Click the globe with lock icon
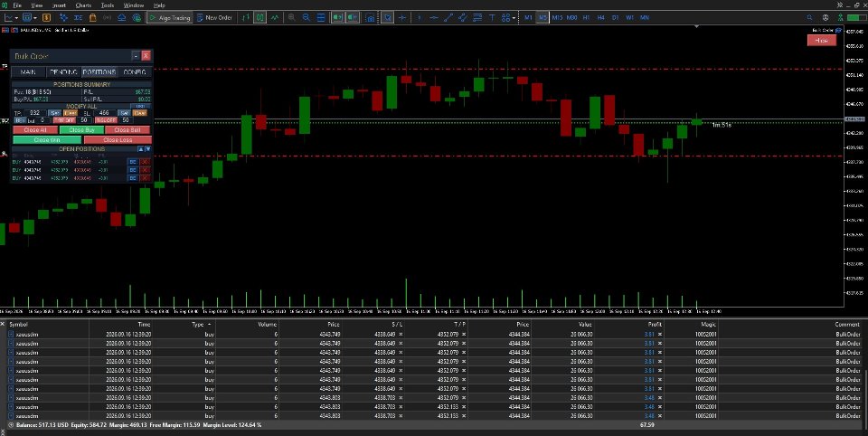This screenshot has width=868, height=436. 137,18
